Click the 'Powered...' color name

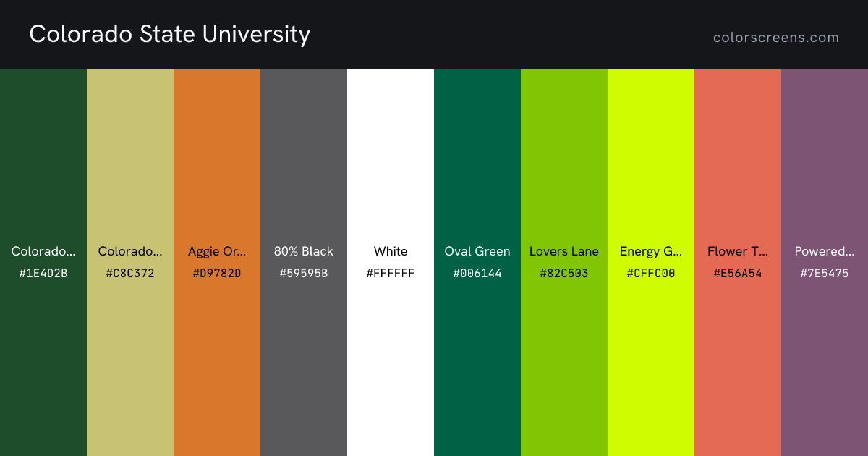(x=825, y=251)
